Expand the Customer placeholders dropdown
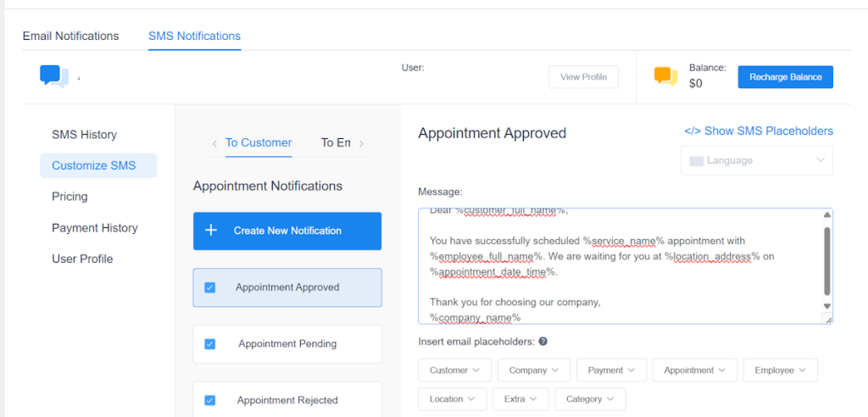Screen dimensions: 868x417 tap(454, 370)
